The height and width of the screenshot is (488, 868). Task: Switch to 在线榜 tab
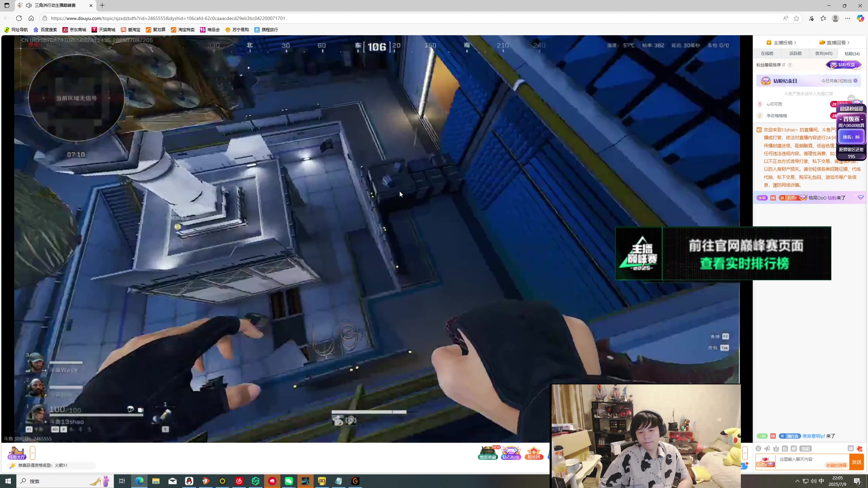[767, 54]
